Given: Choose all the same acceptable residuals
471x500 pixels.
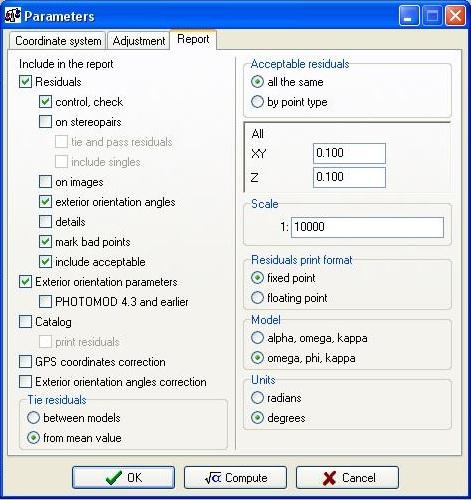Looking at the screenshot, I should 257,82.
